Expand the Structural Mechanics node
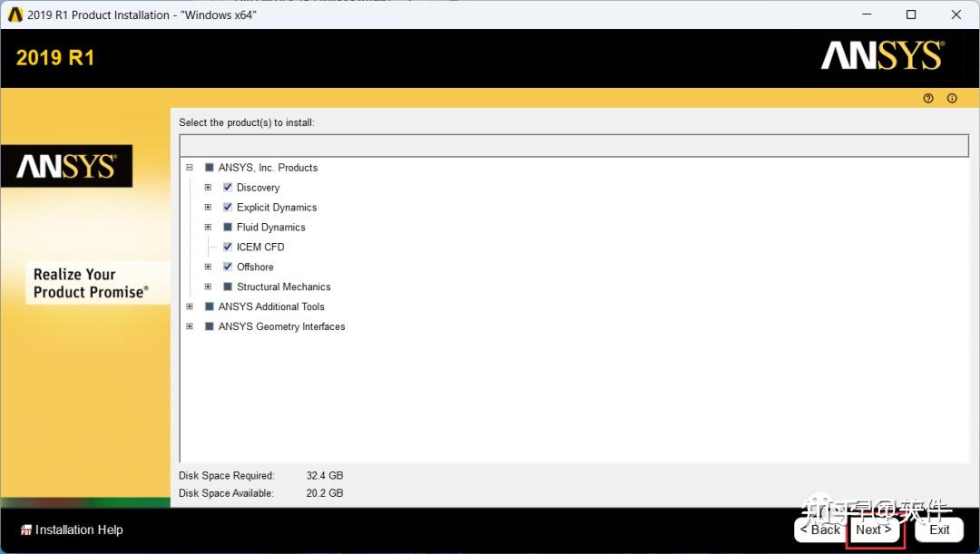The width and height of the screenshot is (980, 554). click(x=208, y=287)
